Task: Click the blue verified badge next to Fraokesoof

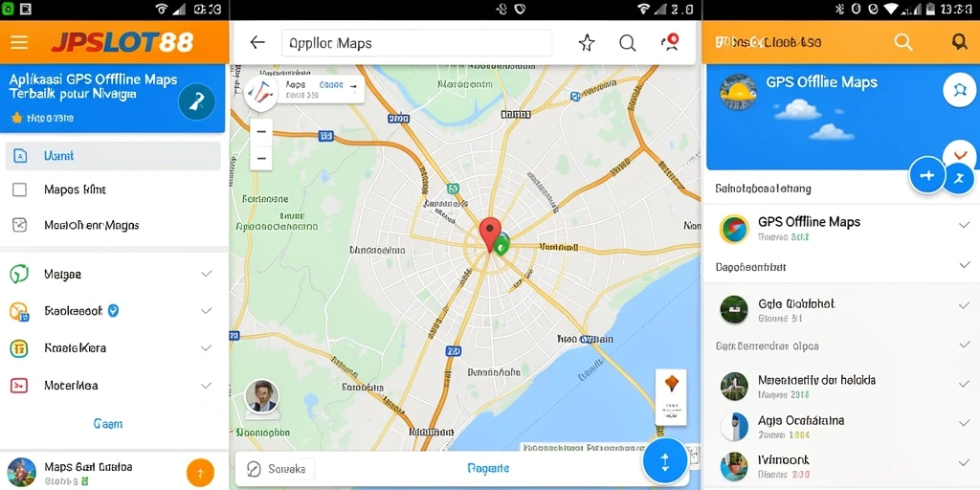Action: tap(113, 310)
